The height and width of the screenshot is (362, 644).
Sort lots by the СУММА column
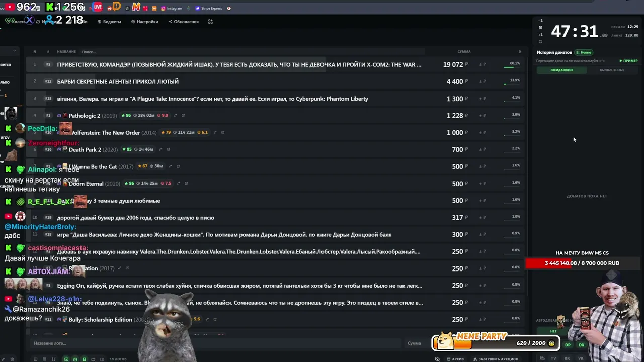pos(464,52)
